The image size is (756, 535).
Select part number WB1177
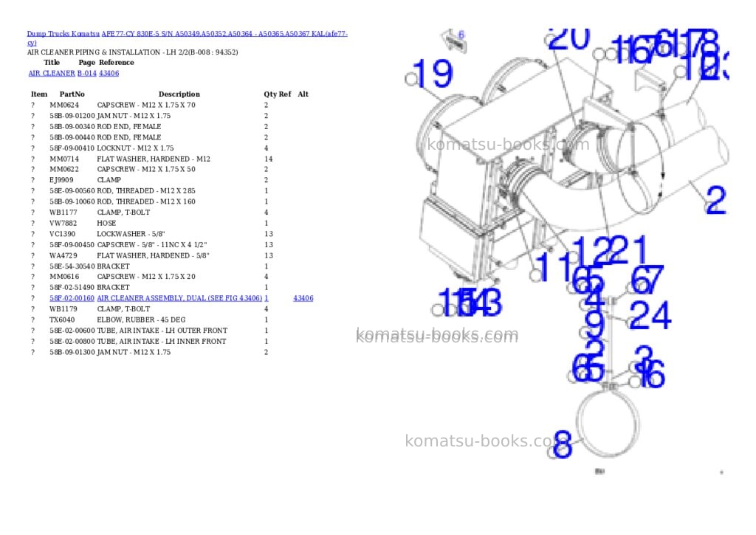(x=63, y=213)
